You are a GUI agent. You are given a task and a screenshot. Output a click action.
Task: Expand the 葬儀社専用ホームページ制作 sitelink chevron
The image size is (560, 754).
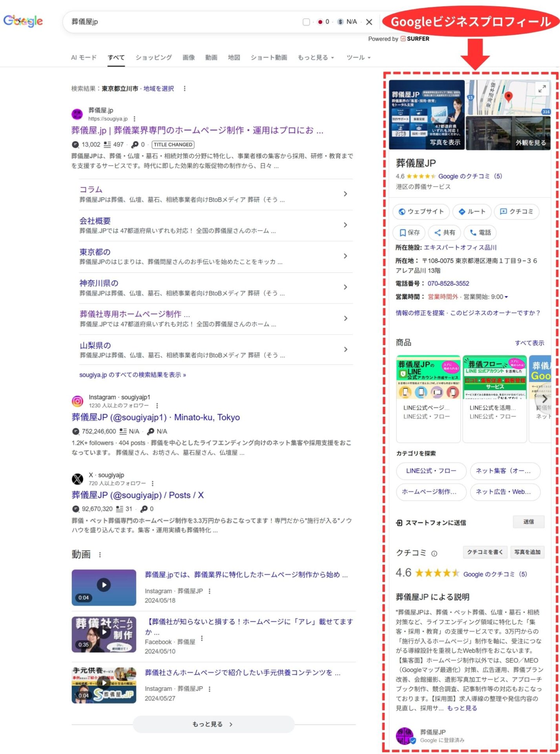345,318
